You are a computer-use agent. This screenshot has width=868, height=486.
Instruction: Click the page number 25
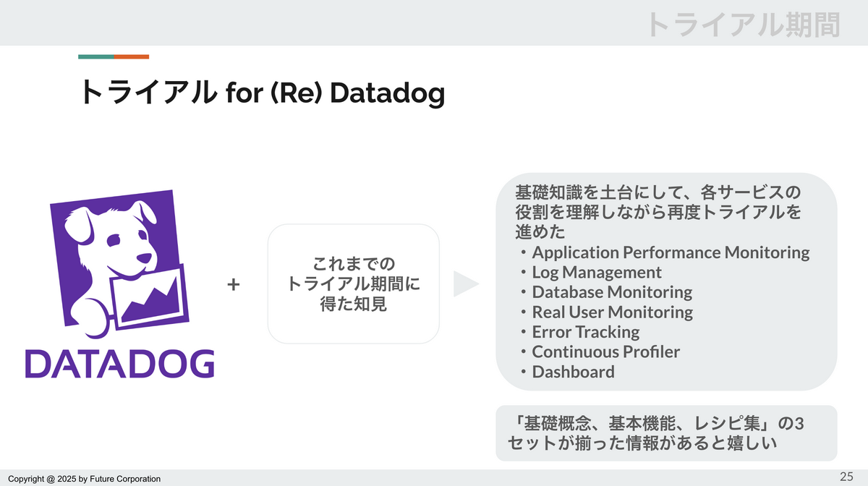pos(846,476)
